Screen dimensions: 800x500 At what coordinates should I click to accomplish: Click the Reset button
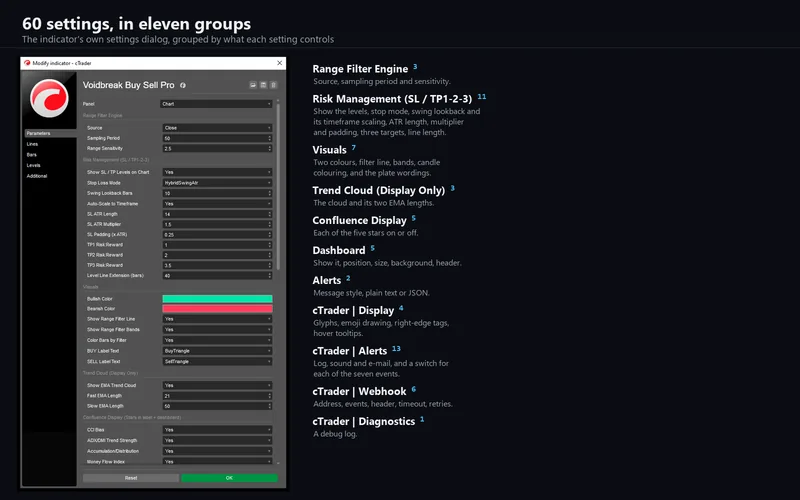(x=131, y=478)
